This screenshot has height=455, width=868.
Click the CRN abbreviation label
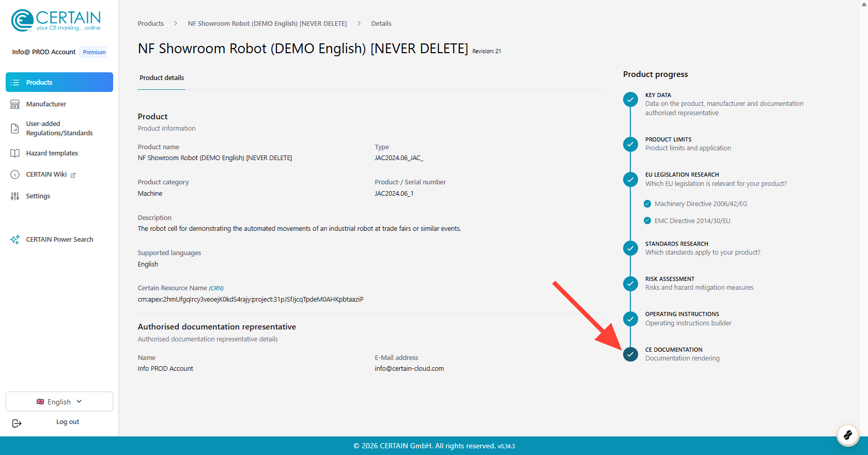[x=216, y=288]
